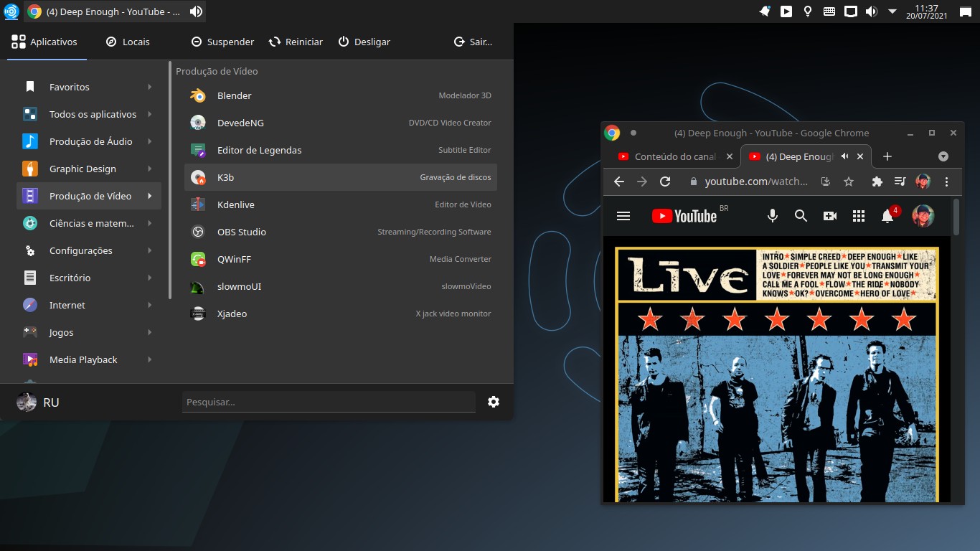
Task: Expand Todos os aplicativos category
Action: (x=89, y=114)
